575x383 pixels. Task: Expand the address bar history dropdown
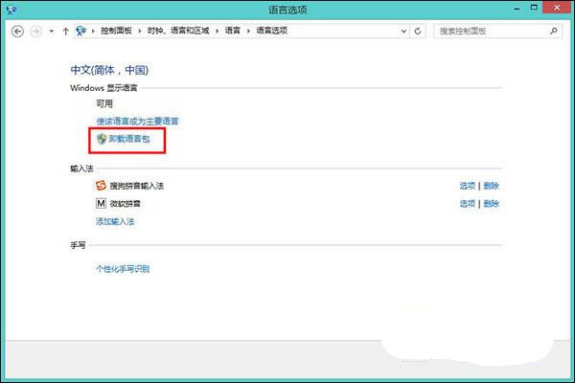tap(403, 31)
